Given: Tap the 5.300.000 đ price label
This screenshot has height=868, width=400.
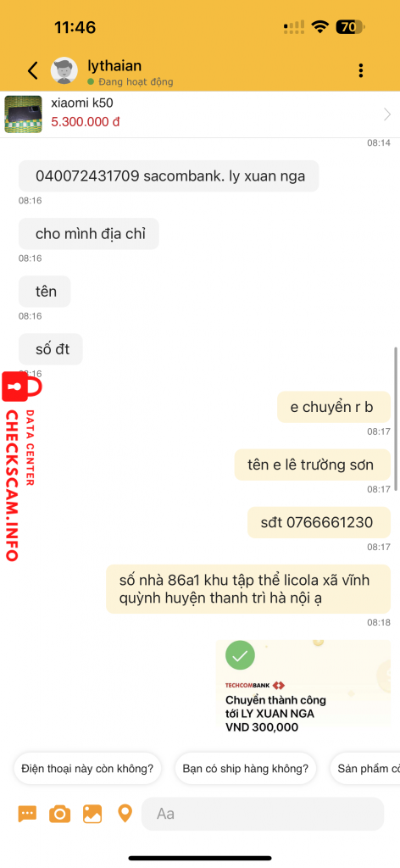Looking at the screenshot, I should pyautogui.click(x=86, y=122).
